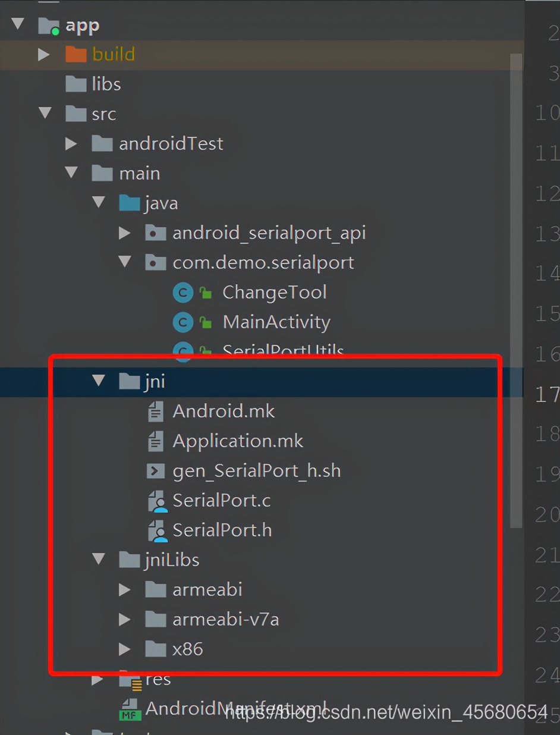Select the androidTest folder name
Viewport: 560px width, 735px height.
(171, 143)
